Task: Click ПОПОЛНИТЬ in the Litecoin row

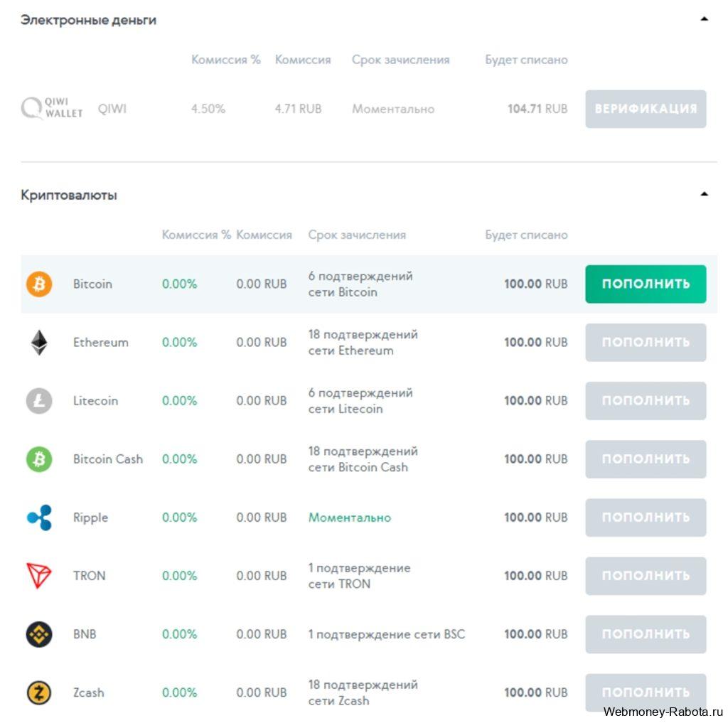Action: coord(646,401)
